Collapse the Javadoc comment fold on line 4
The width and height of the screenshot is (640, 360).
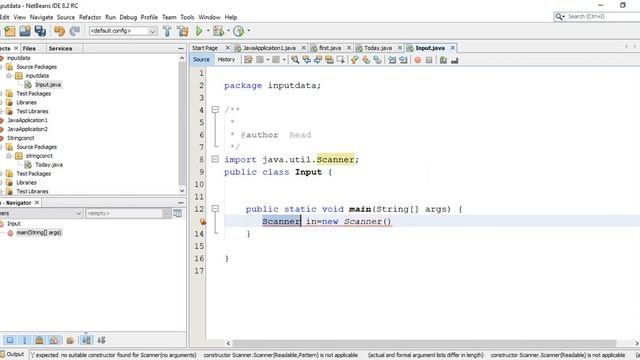click(215, 109)
